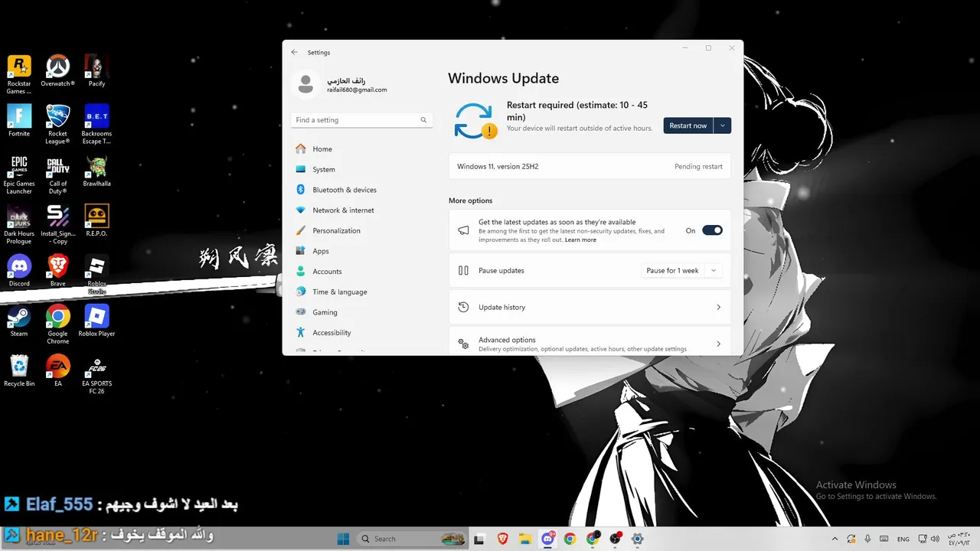Select the Install_Sign... - Copy desktop icon

coord(57,224)
